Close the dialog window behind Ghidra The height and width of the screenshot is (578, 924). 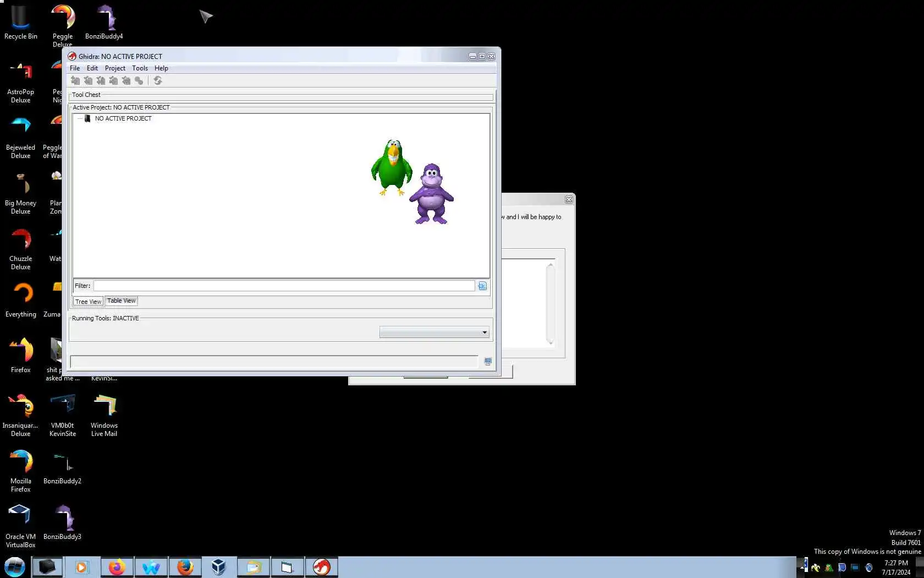569,200
